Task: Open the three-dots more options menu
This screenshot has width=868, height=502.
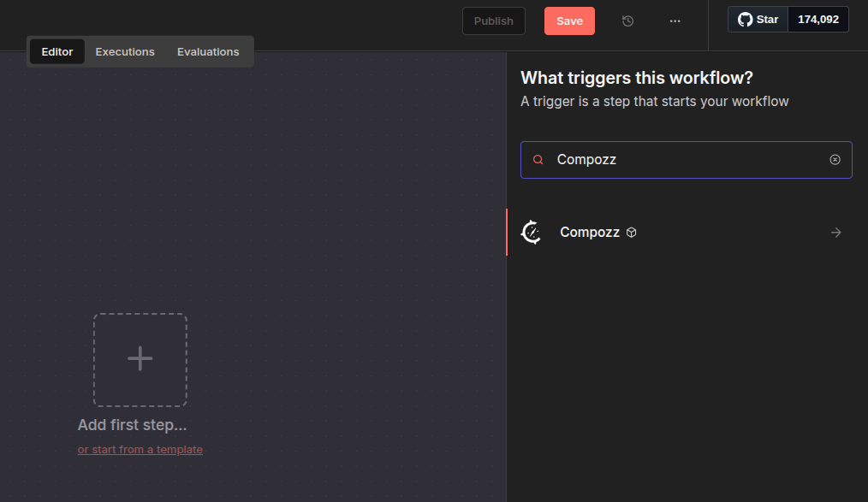Action: pyautogui.click(x=675, y=21)
